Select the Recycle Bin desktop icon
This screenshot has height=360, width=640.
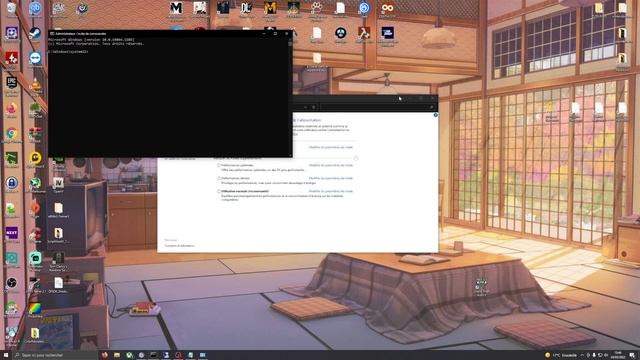pos(11,8)
